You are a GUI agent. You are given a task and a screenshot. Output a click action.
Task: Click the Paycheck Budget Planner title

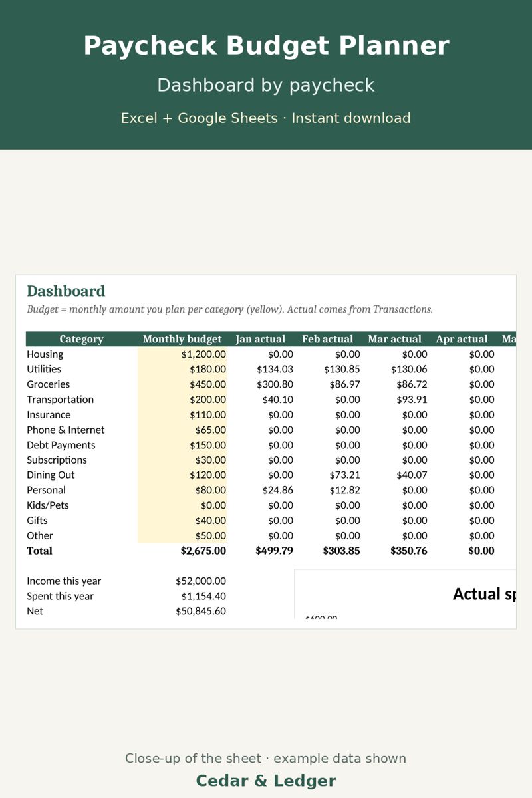pyautogui.click(x=266, y=46)
